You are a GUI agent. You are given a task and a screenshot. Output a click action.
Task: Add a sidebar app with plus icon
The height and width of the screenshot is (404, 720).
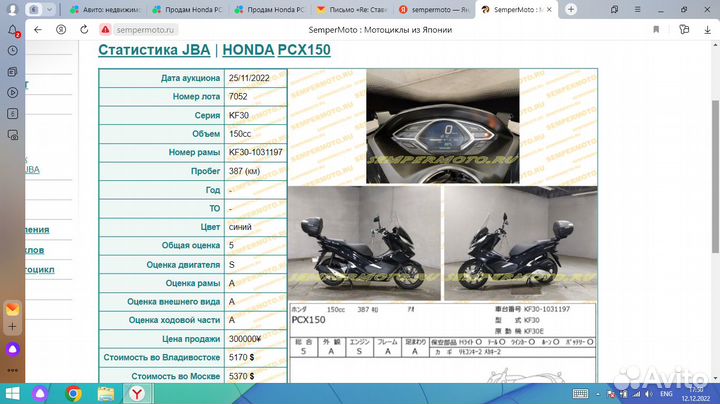[x=12, y=327]
